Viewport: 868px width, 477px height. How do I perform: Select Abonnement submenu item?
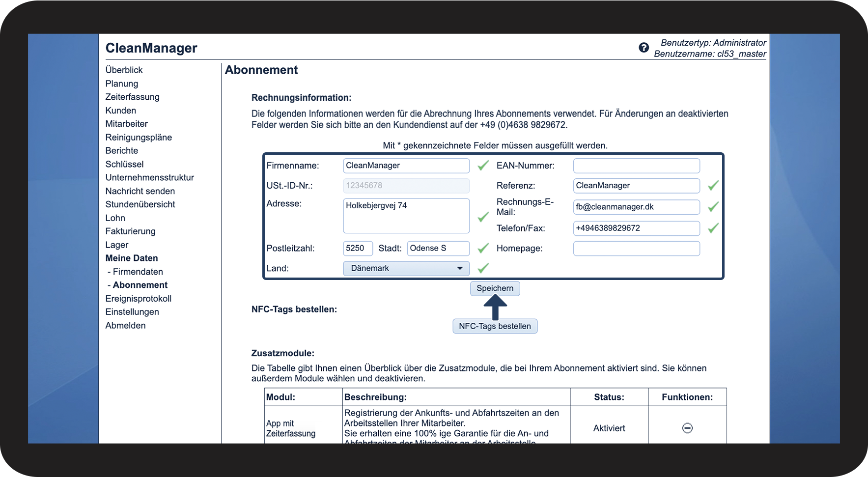[140, 285]
